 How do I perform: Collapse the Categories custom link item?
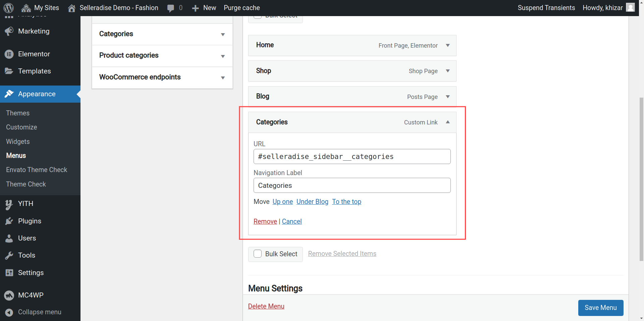pyautogui.click(x=447, y=122)
